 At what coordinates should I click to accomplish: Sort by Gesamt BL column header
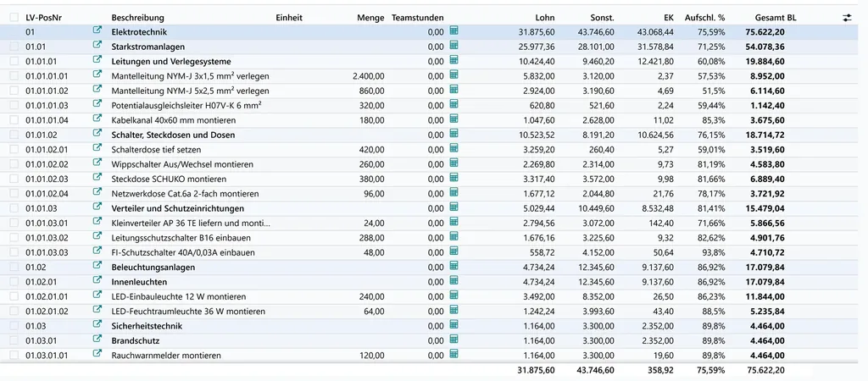pyautogui.click(x=776, y=18)
